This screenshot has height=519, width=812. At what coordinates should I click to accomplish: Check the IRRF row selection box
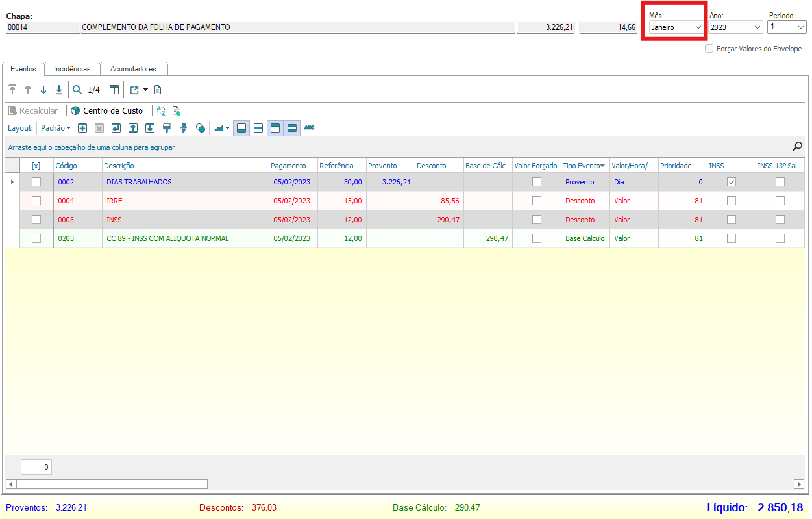click(36, 201)
